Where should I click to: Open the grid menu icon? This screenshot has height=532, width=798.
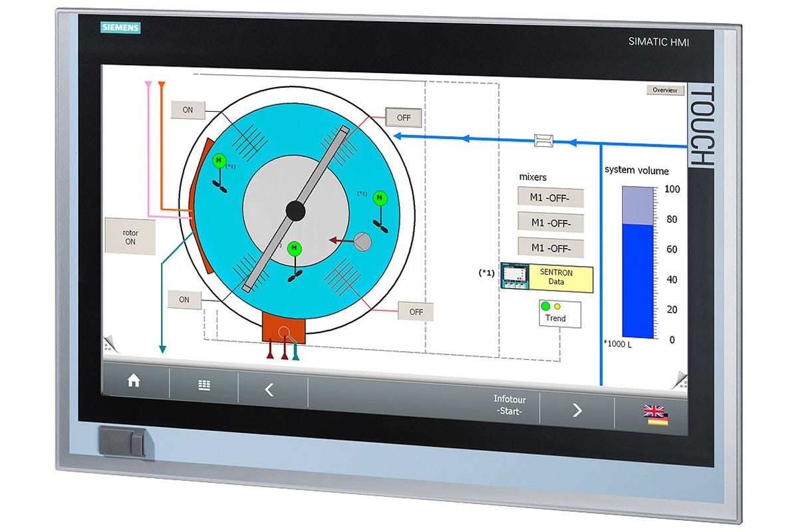click(x=204, y=385)
